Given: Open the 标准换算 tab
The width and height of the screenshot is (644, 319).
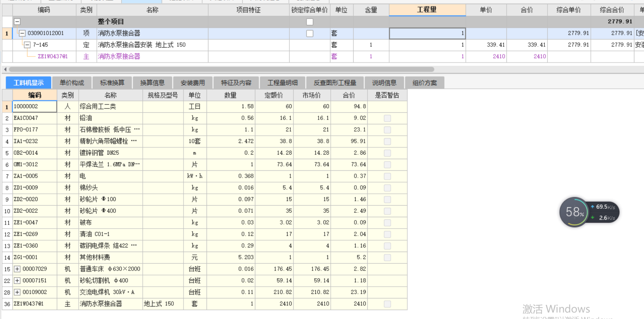Looking at the screenshot, I should (112, 83).
